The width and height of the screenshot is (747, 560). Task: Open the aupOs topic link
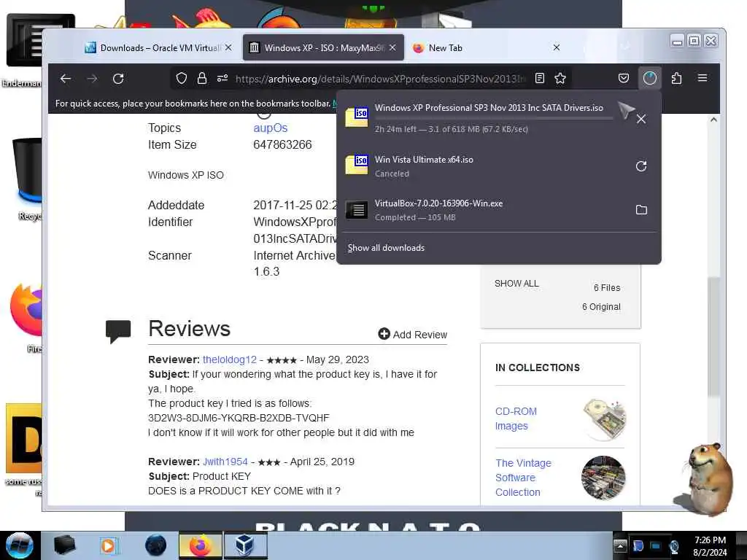click(x=270, y=128)
